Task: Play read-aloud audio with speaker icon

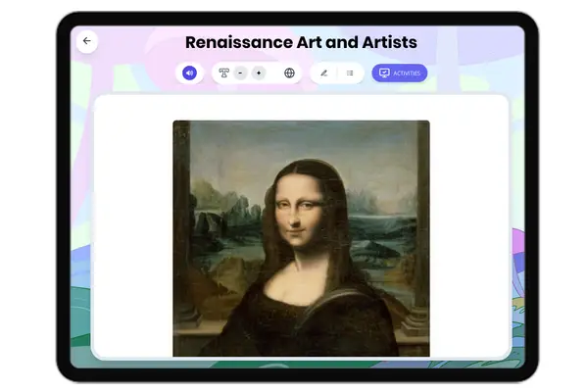Action: point(189,73)
